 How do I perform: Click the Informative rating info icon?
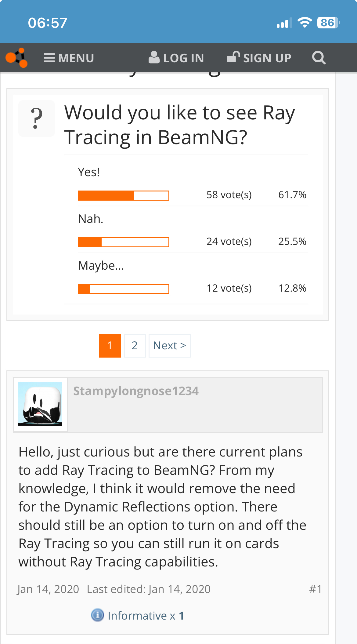tap(98, 615)
